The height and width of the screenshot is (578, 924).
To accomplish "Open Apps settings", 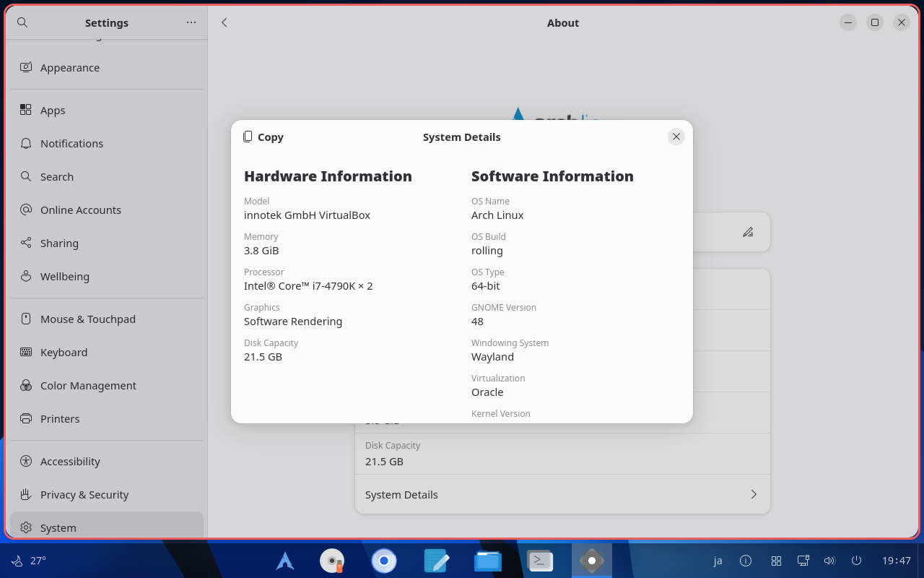I will 107,110.
